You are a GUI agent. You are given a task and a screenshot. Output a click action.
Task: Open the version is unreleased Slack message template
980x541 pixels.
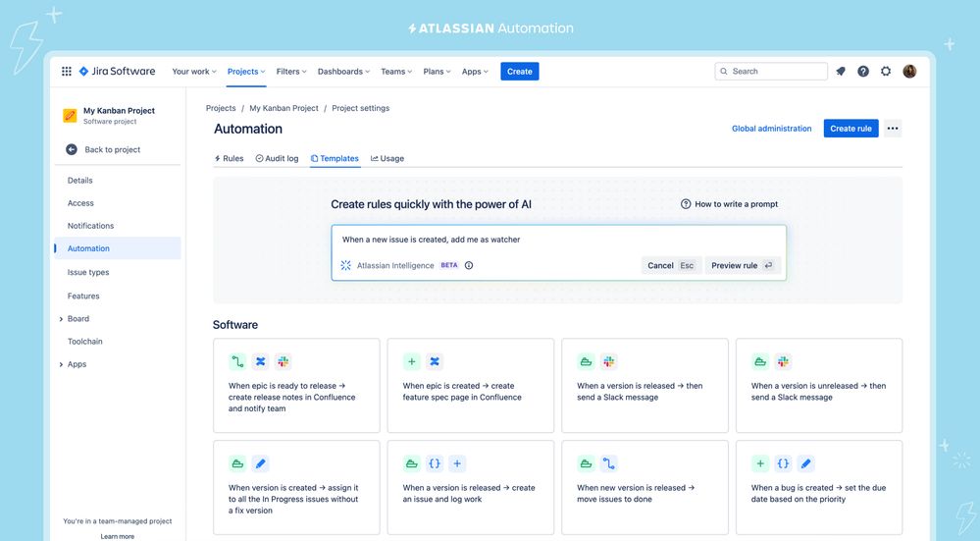[x=819, y=385]
